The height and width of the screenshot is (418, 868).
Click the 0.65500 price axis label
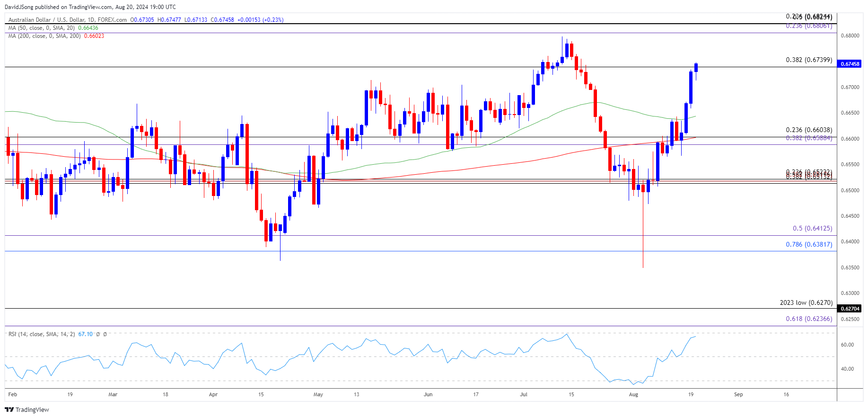pyautogui.click(x=850, y=165)
